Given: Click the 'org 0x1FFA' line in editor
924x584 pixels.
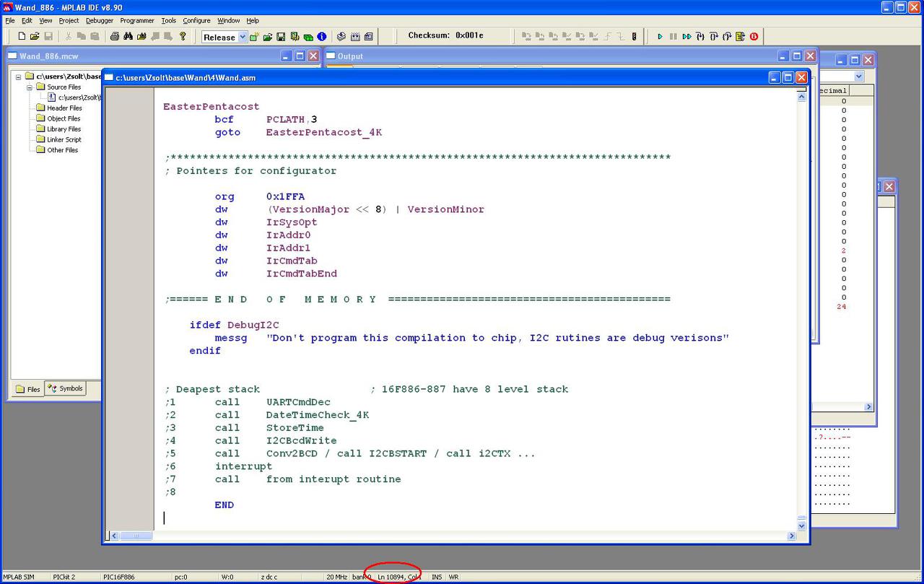Looking at the screenshot, I should tap(260, 196).
